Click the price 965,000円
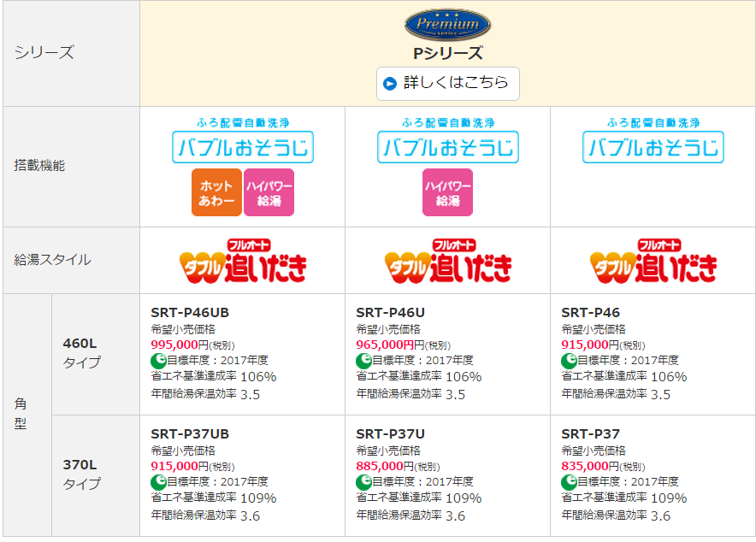 [390, 345]
